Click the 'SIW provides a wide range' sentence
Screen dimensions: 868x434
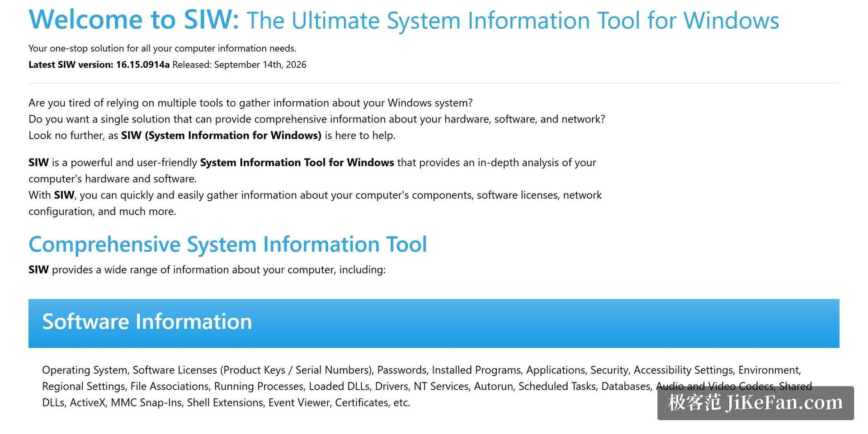(207, 270)
